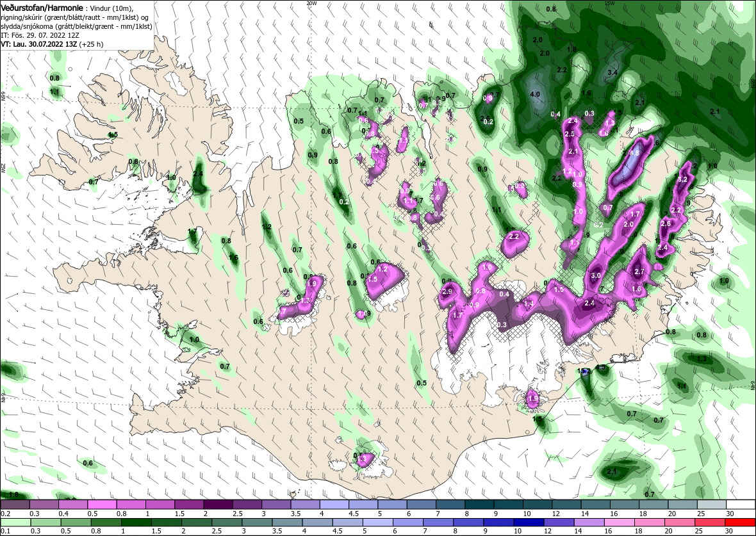756x536 pixels.
Task: Click the bright red 30 swatch in the bottom legend row
Action: coord(740,523)
